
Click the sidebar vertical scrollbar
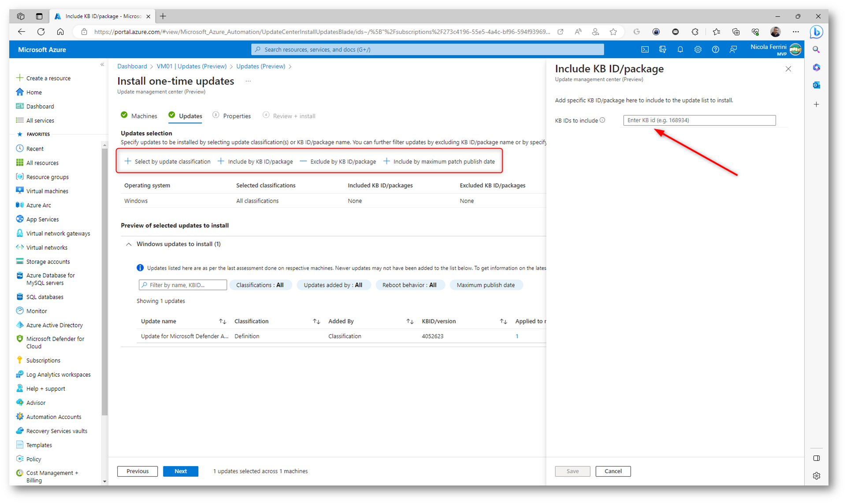[x=104, y=282]
